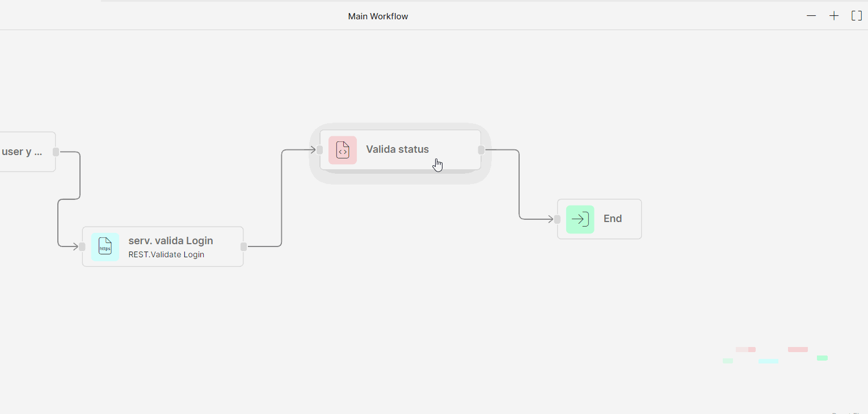Select the End node
This screenshot has width=868, height=414.
tap(613, 219)
